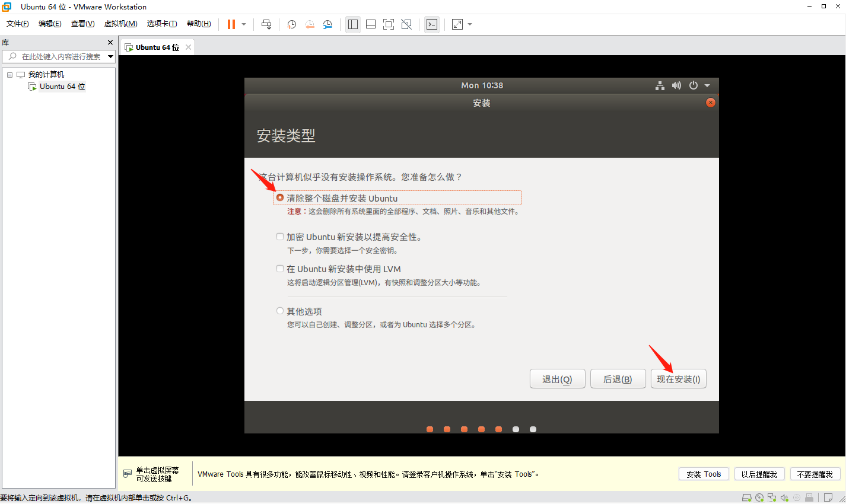Enable the 加密 Ubuntu 新安装 checkbox
This screenshot has width=846, height=504.
point(279,236)
